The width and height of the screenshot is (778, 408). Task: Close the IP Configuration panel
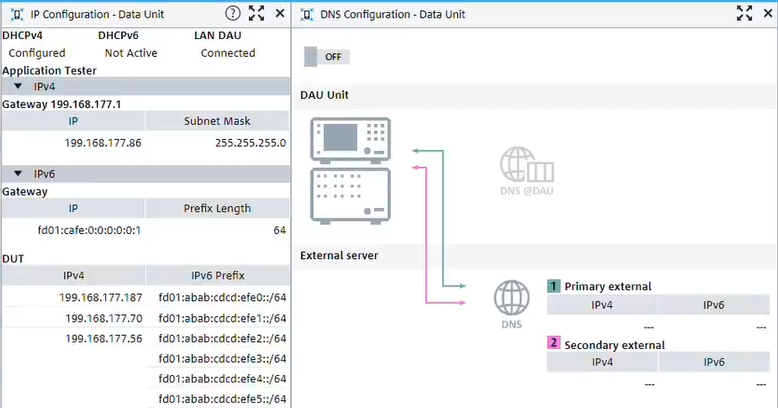[280, 13]
